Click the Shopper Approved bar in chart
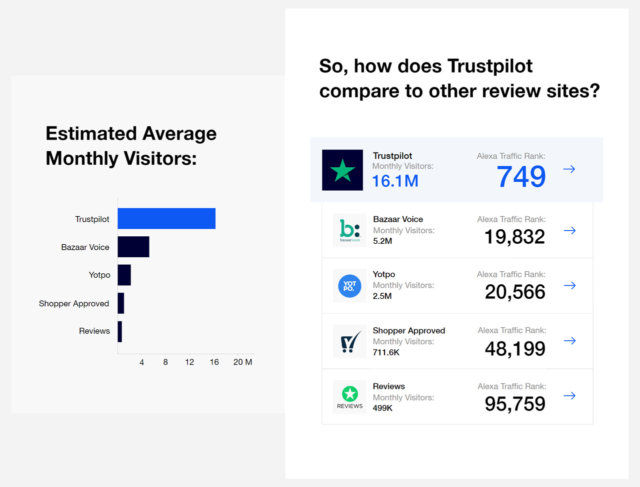 121,303
